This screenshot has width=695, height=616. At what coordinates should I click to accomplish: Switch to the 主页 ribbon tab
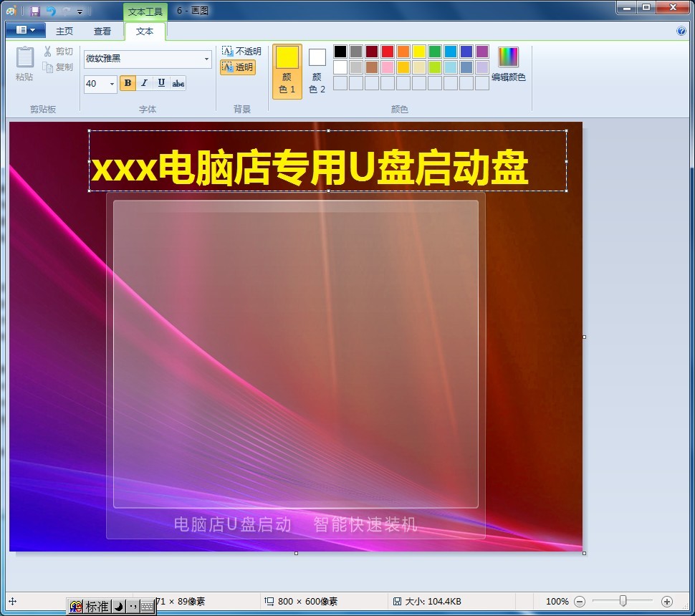(64, 31)
